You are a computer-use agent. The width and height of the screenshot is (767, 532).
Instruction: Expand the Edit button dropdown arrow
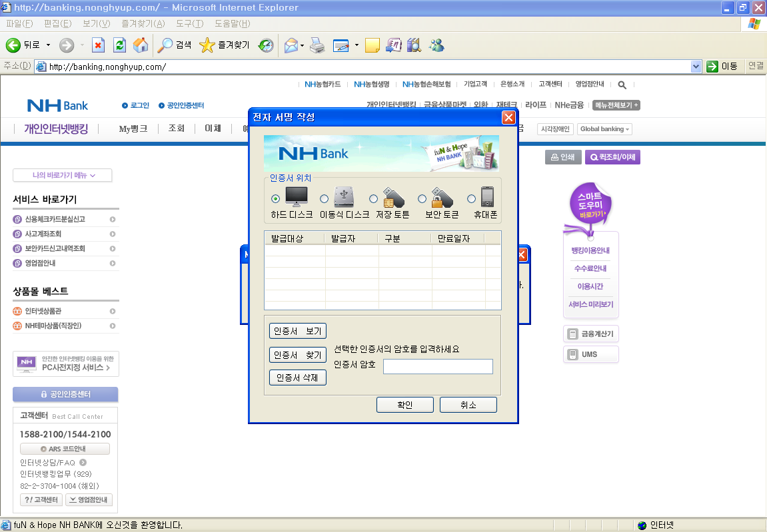point(357,45)
